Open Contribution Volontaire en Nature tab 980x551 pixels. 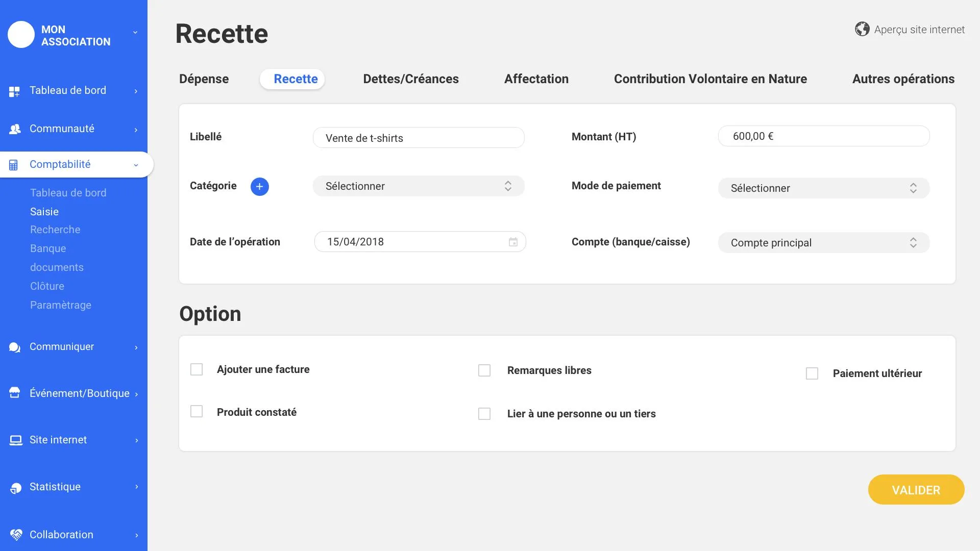coord(710,79)
